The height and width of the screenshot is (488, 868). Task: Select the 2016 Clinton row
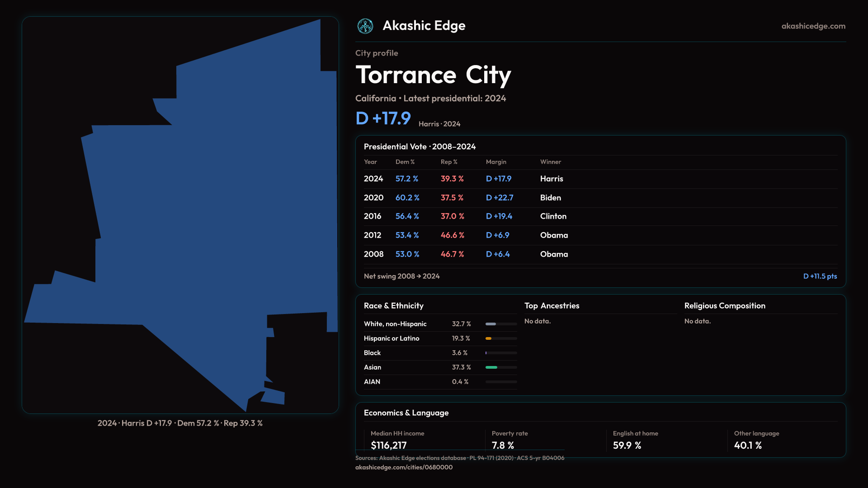click(466, 216)
